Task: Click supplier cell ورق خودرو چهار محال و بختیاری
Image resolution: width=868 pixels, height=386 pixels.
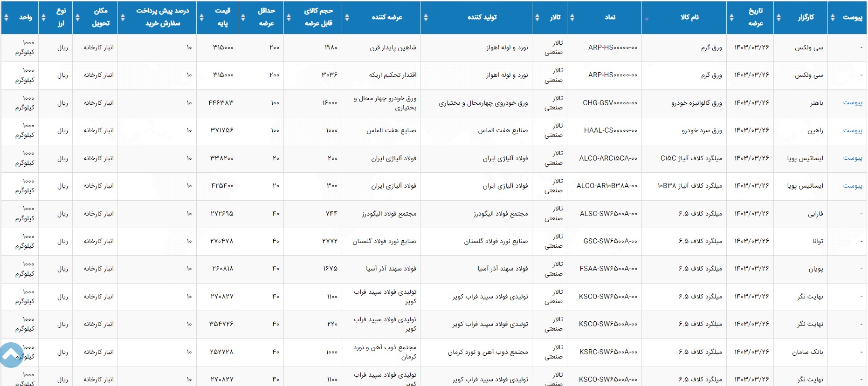Action: [x=385, y=103]
